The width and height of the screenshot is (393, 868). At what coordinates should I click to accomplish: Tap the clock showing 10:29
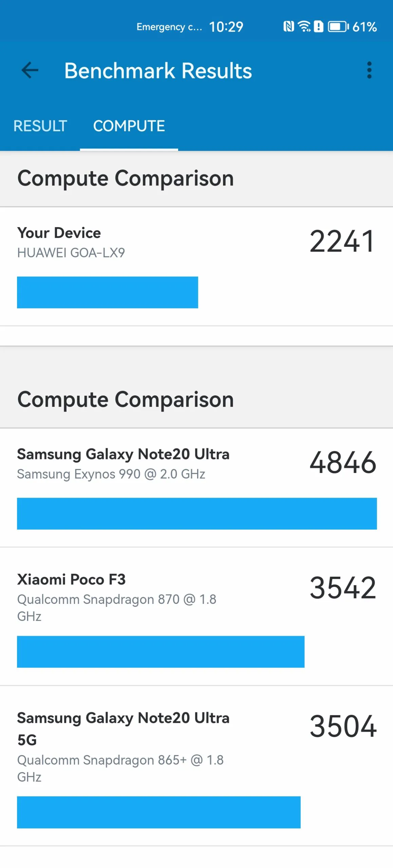[x=226, y=27]
